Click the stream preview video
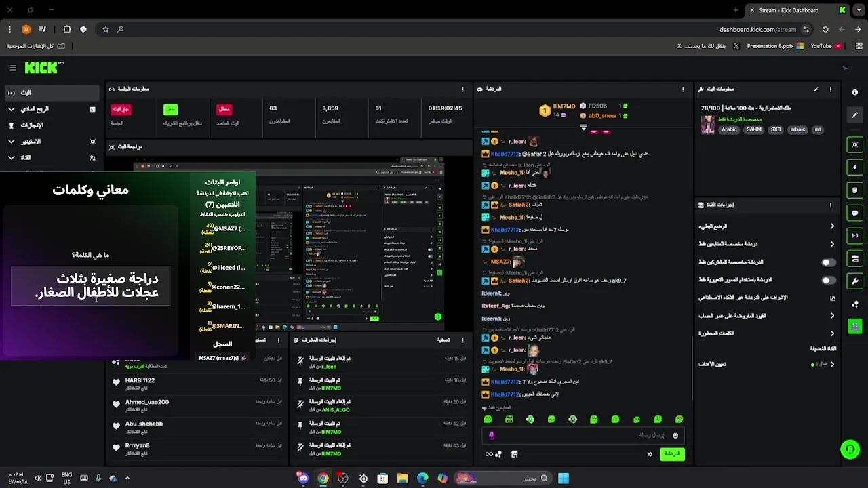The height and width of the screenshot is (488, 868). [x=290, y=244]
